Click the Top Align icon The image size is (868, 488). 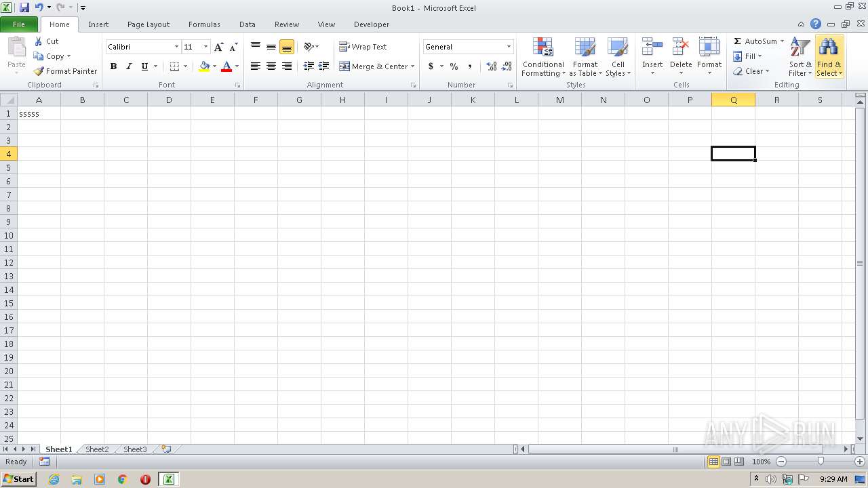[x=256, y=47]
